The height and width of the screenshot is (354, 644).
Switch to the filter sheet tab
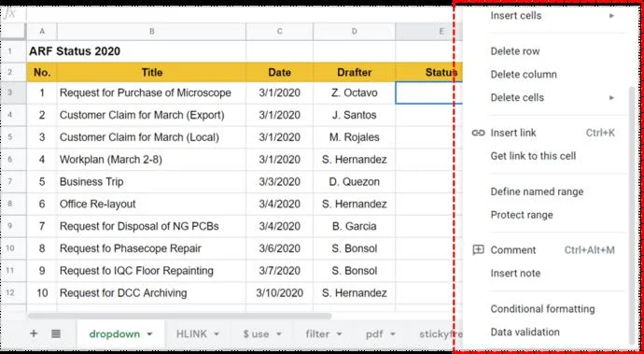tap(318, 333)
